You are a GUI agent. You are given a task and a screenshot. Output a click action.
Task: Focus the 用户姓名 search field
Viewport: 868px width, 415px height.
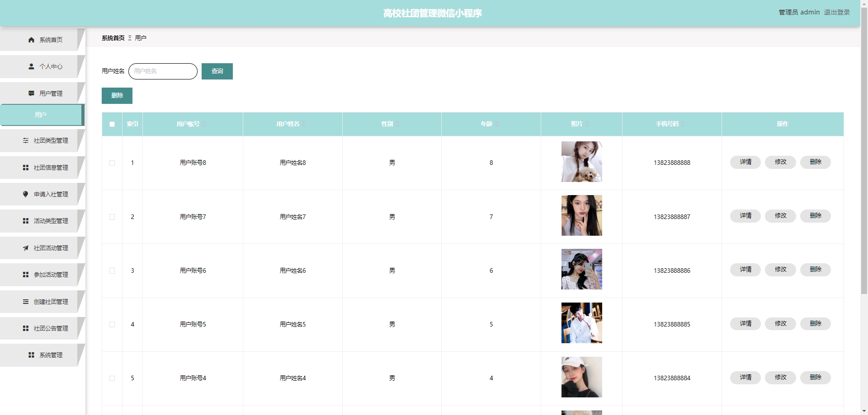click(x=163, y=71)
